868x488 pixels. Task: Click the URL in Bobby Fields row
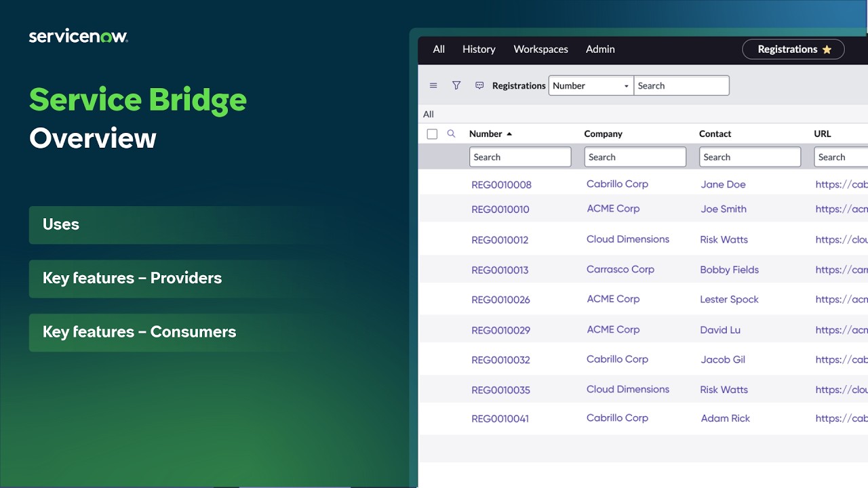(x=842, y=270)
